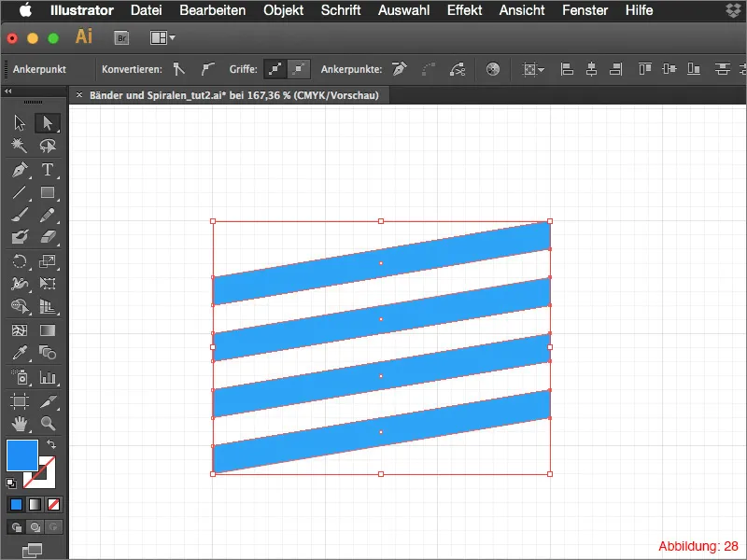Viewport: 747px width, 560px height.
Task: Align vertical top
Action: [x=644, y=69]
